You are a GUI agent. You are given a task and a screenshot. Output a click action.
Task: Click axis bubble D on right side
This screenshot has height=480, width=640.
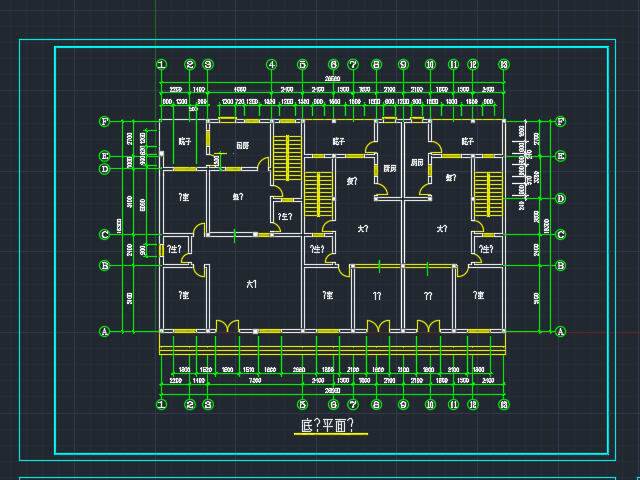coord(560,198)
